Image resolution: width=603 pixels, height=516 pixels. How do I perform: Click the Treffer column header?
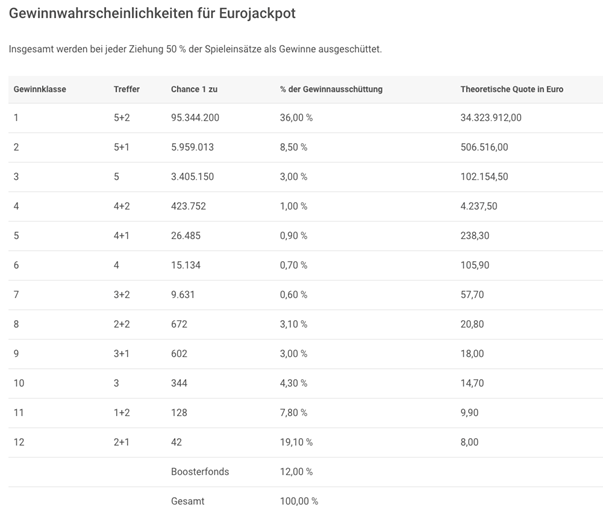pos(127,89)
